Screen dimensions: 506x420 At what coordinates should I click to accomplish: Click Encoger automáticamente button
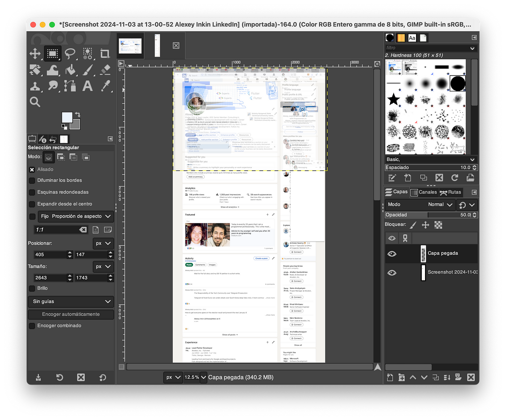pyautogui.click(x=71, y=314)
